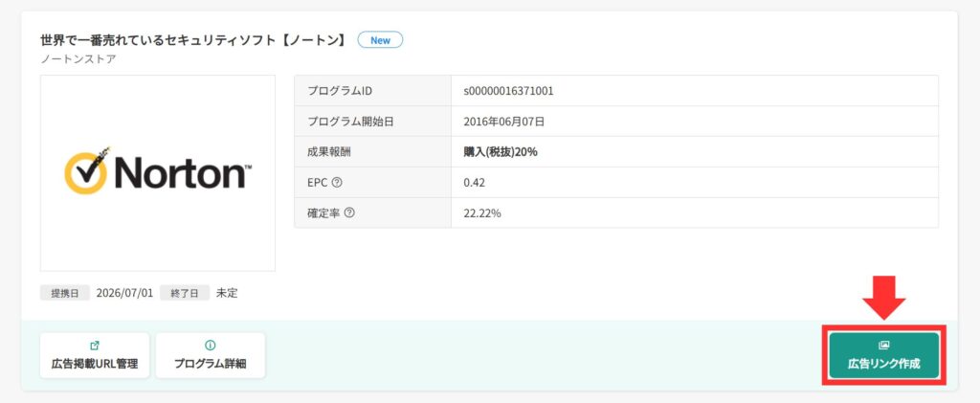Click the 終了日 tag
The height and width of the screenshot is (403, 980).
click(185, 293)
